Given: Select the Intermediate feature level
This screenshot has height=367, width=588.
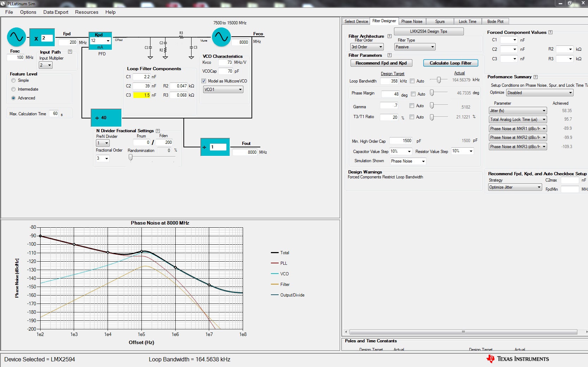Looking at the screenshot, I should pyautogui.click(x=13, y=89).
